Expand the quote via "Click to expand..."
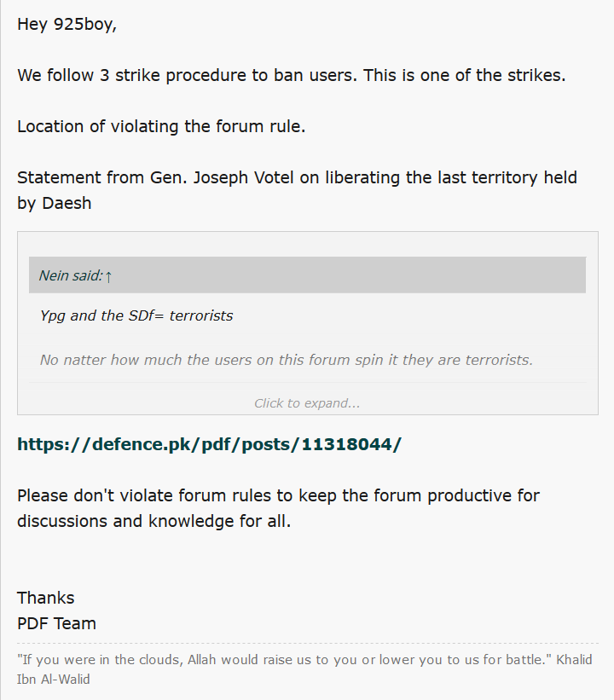This screenshot has width=614, height=700. click(307, 403)
